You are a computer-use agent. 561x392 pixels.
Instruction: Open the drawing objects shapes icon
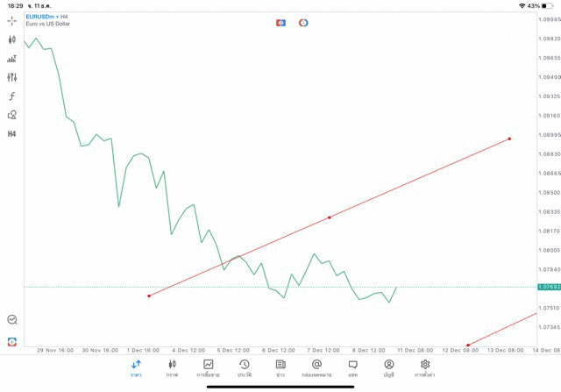(12, 115)
